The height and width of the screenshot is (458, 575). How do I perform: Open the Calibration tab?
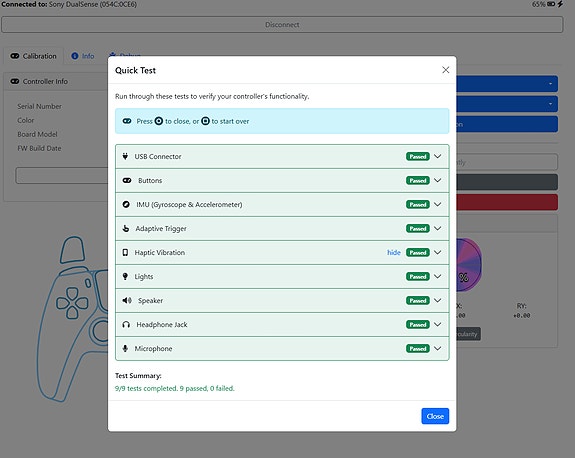pyautogui.click(x=34, y=56)
